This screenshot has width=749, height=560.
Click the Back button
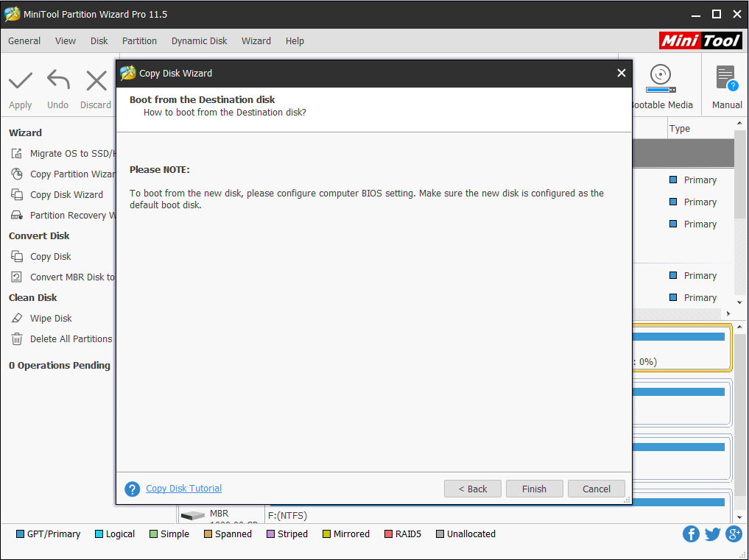pyautogui.click(x=472, y=489)
